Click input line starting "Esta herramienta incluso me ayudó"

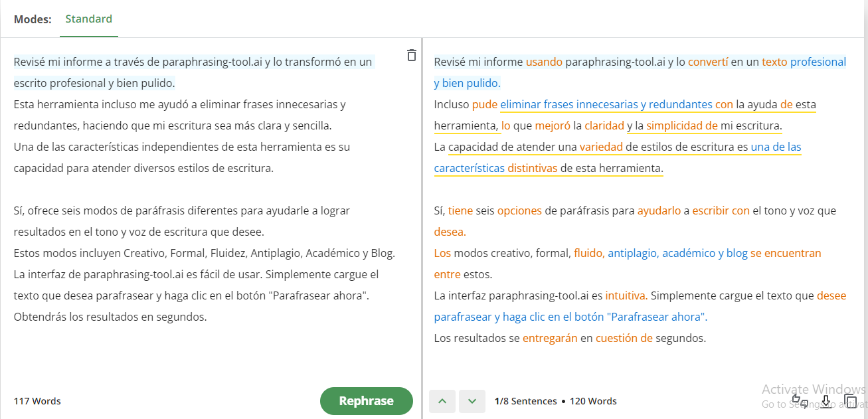(179, 104)
